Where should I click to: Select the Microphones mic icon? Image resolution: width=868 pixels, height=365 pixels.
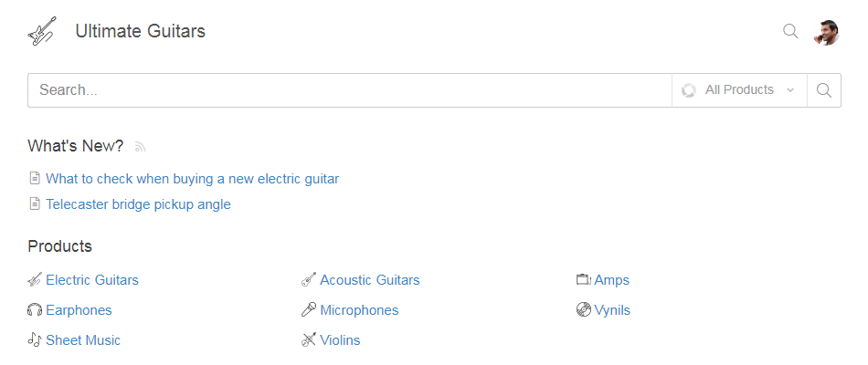point(308,309)
